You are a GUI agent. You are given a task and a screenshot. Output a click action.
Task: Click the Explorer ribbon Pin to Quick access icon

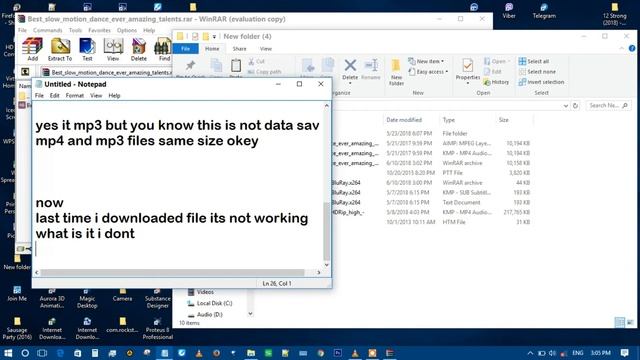click(x=190, y=65)
